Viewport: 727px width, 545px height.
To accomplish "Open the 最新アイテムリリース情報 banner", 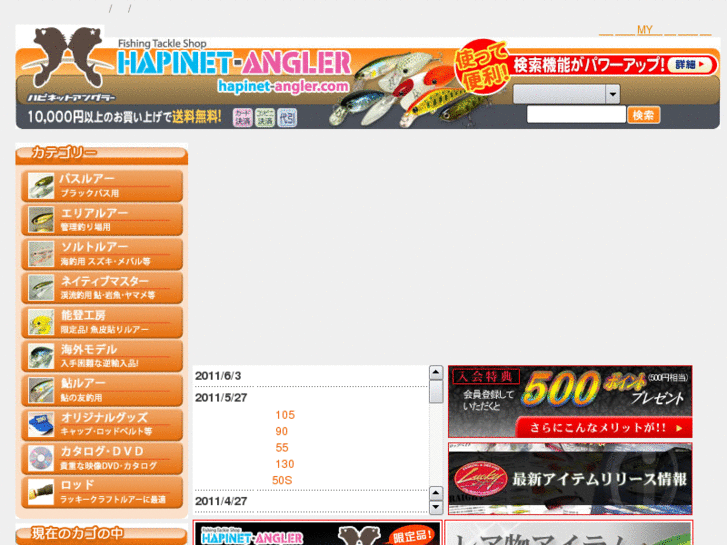I will (570, 479).
